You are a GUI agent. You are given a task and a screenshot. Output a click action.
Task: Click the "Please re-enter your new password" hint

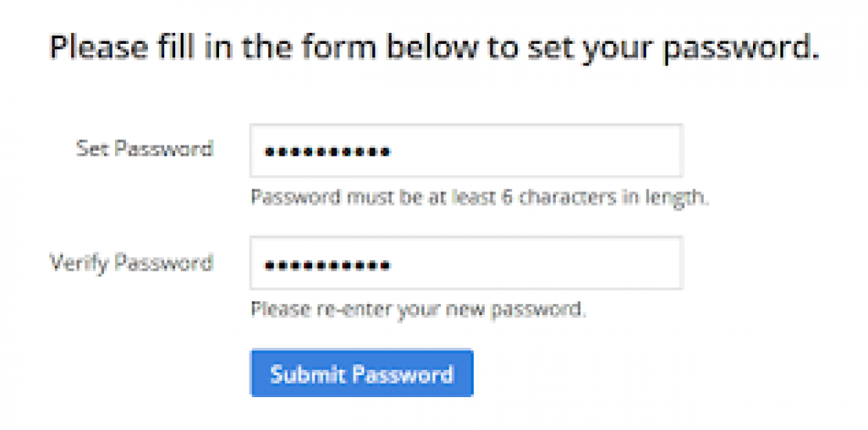click(x=418, y=310)
